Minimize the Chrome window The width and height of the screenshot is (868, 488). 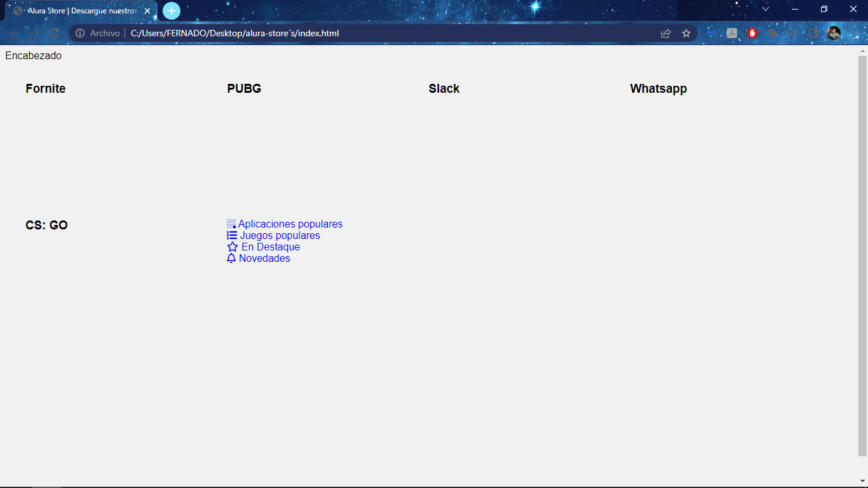pos(795,9)
